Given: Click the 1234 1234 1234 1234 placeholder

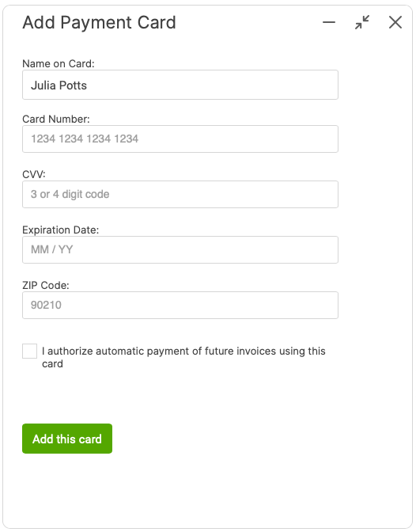Looking at the screenshot, I should pos(85,139).
